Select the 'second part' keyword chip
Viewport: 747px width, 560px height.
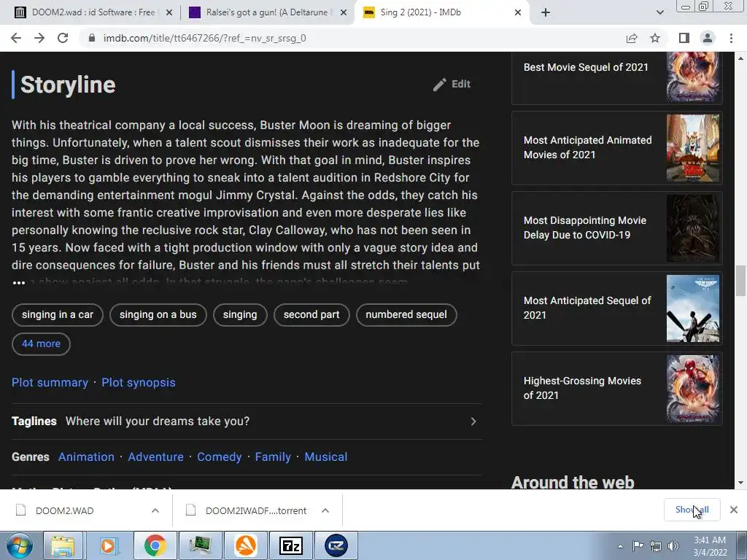coord(311,315)
